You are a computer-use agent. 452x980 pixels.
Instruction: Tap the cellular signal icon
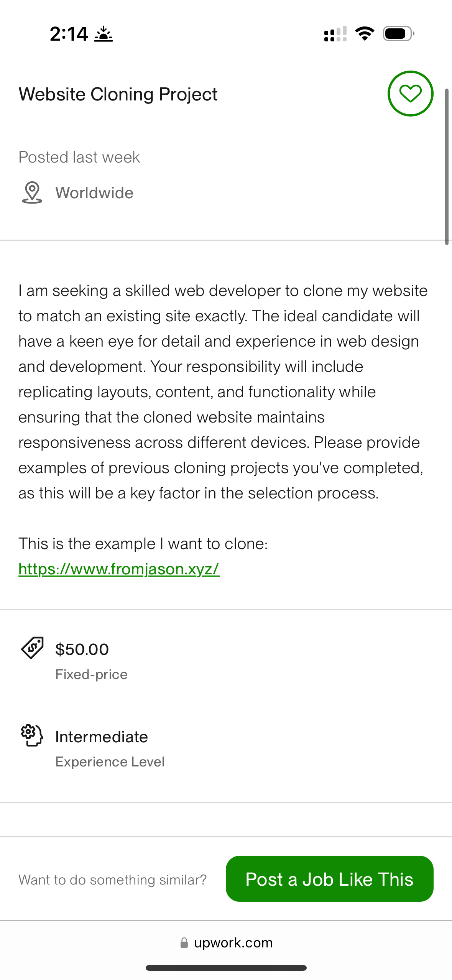point(335,34)
